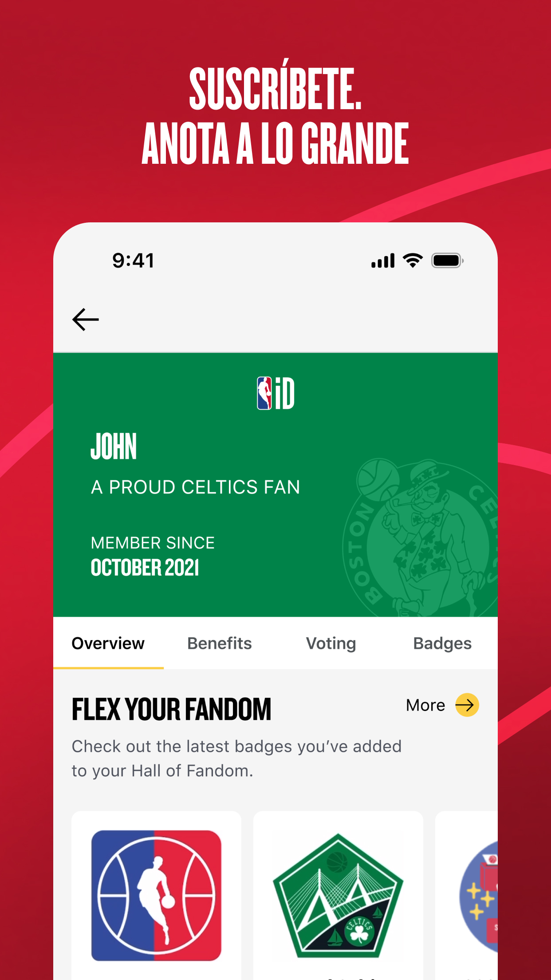Tap the Celtics leprechaun logo watermark
This screenshot has height=980, width=551.
pos(420,537)
